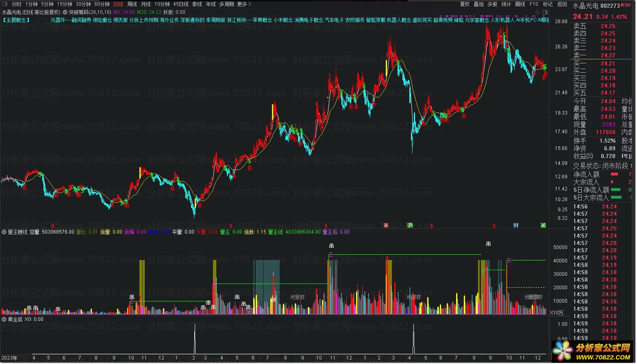Switch to 季线 quarterly chart
Screen dimensions: 637x364
click(197, 4)
